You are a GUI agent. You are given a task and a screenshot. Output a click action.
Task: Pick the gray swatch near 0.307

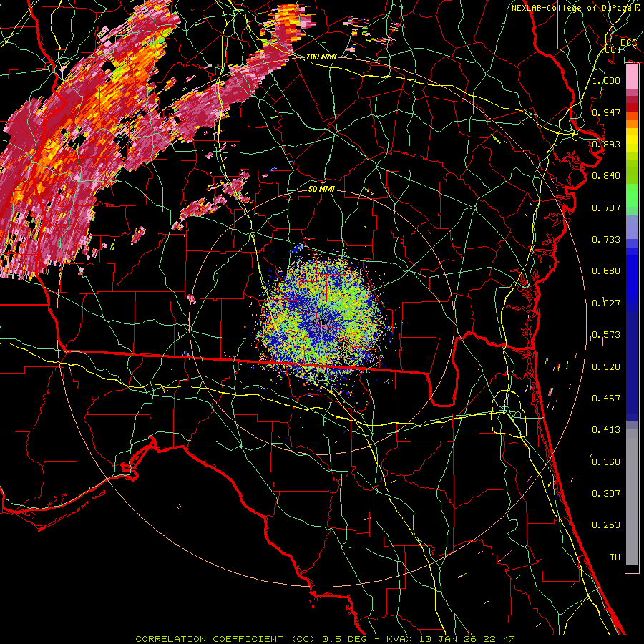pyautogui.click(x=632, y=497)
